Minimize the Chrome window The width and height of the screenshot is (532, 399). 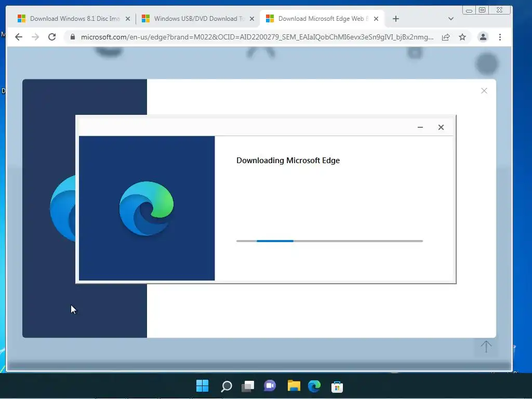[x=469, y=10]
